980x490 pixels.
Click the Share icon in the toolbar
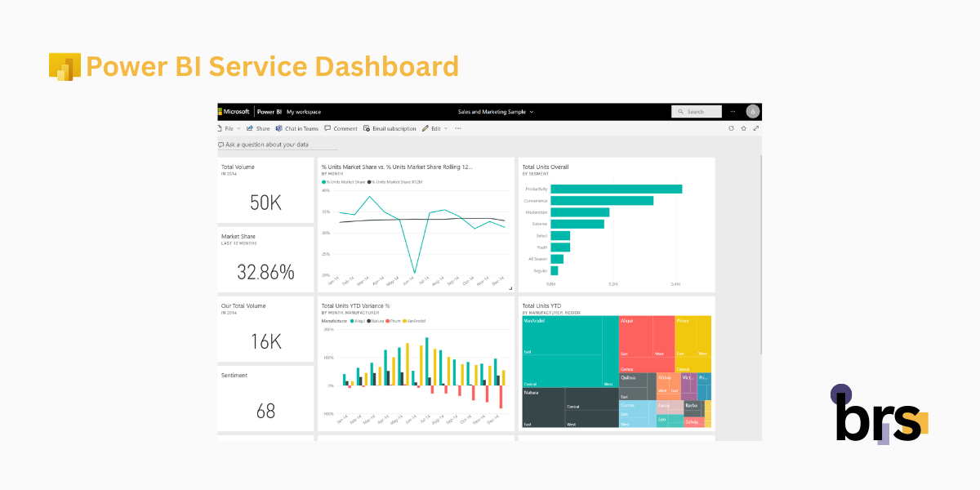(x=249, y=128)
